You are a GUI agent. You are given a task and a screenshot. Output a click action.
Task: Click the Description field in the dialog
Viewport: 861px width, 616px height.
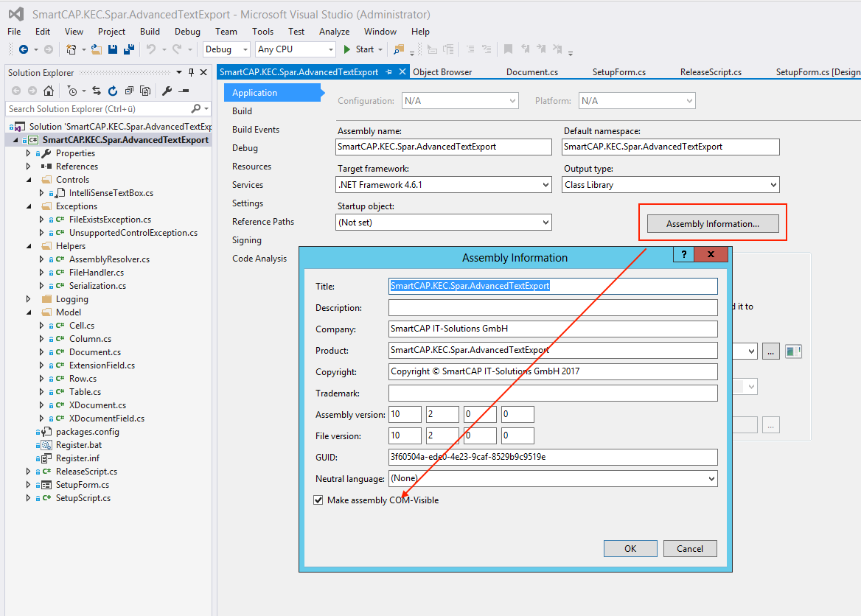pos(553,307)
